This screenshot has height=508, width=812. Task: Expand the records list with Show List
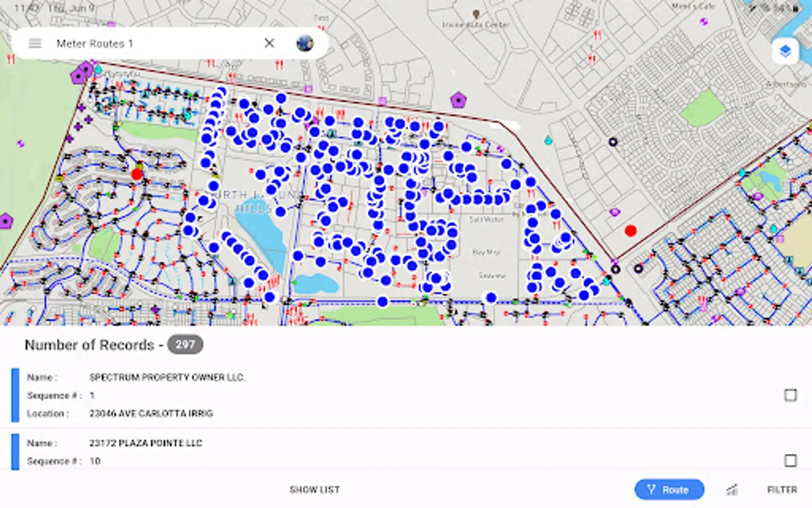(315, 489)
